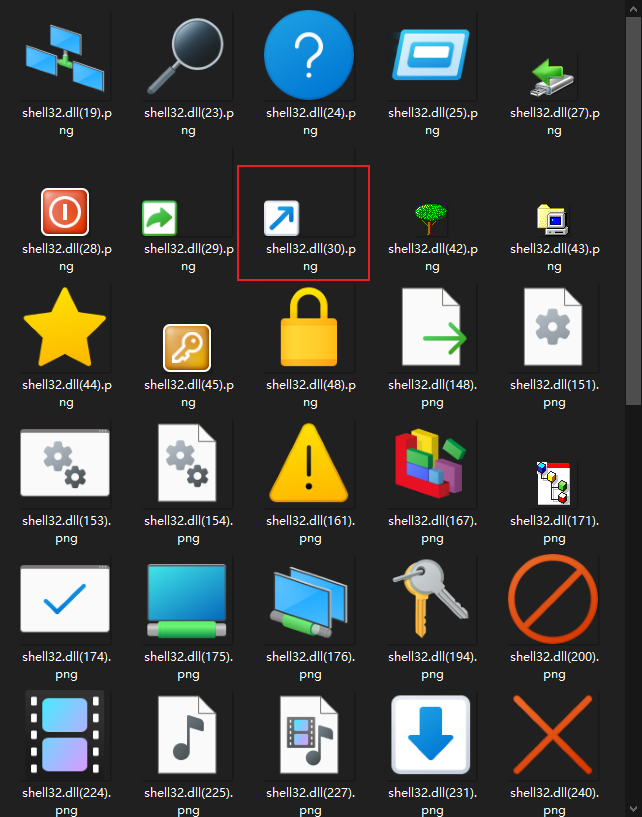Click the filename shell32.dll(43).png

click(x=554, y=257)
